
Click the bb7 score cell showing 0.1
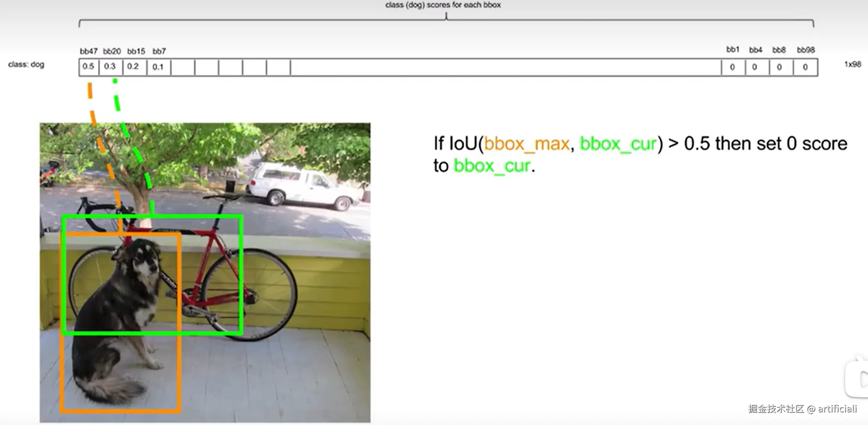coord(158,67)
